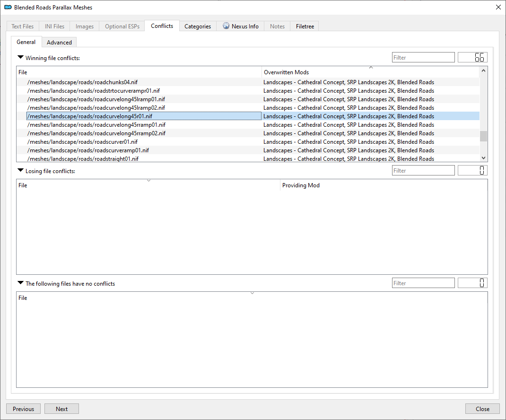Click the winning conflicts scrollbar thumb

pyautogui.click(x=483, y=136)
